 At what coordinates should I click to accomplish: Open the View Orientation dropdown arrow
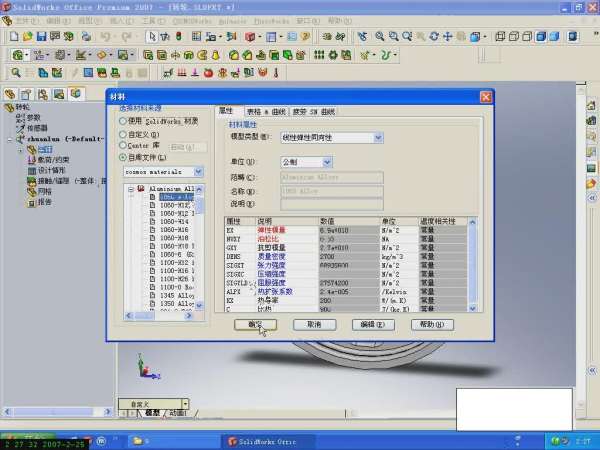[485, 37]
